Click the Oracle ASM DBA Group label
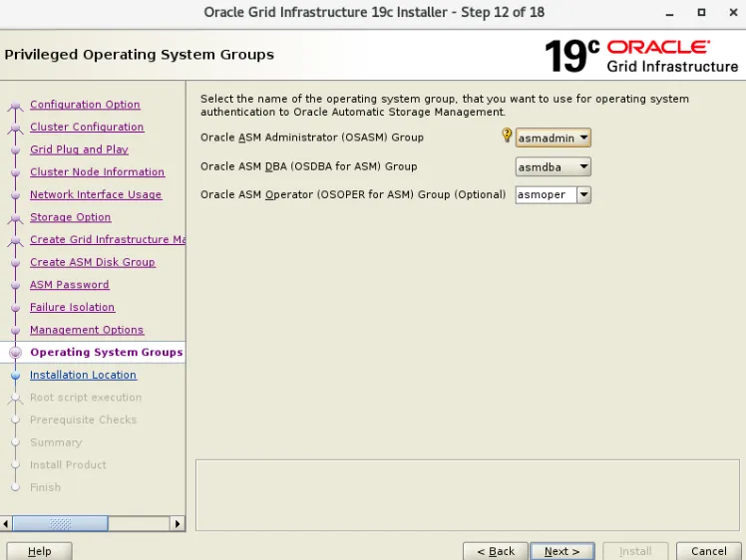 309,166
